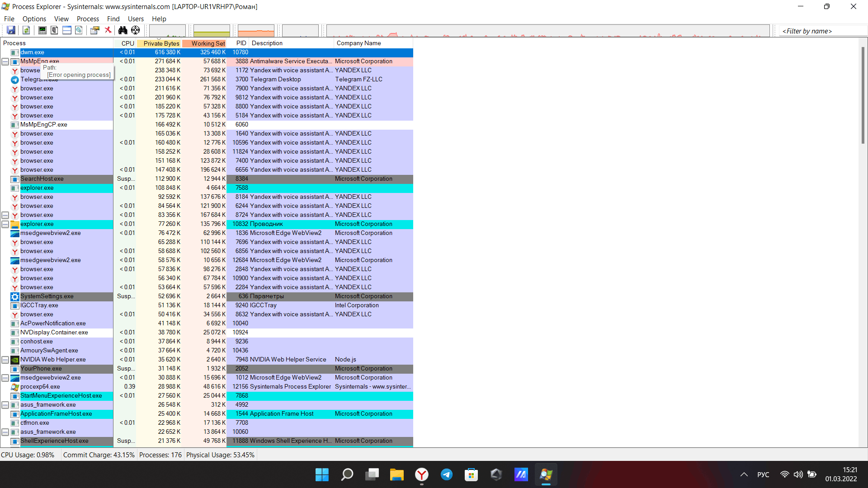Click the NVIDIA Web Helper.exe icon

click(14, 360)
